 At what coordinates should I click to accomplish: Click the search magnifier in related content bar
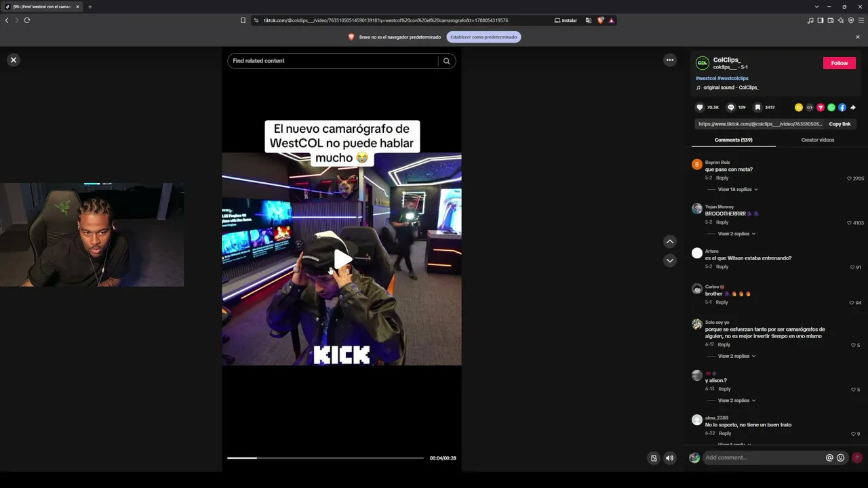pos(446,61)
